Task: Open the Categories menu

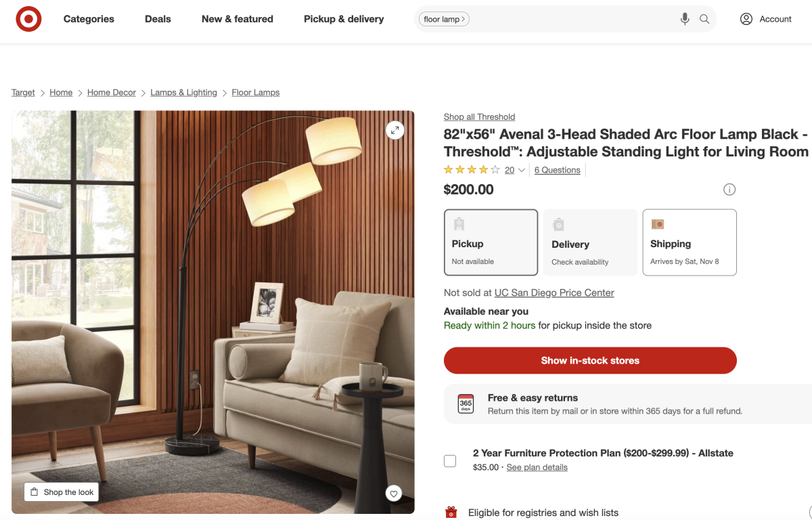Action: pyautogui.click(x=89, y=19)
